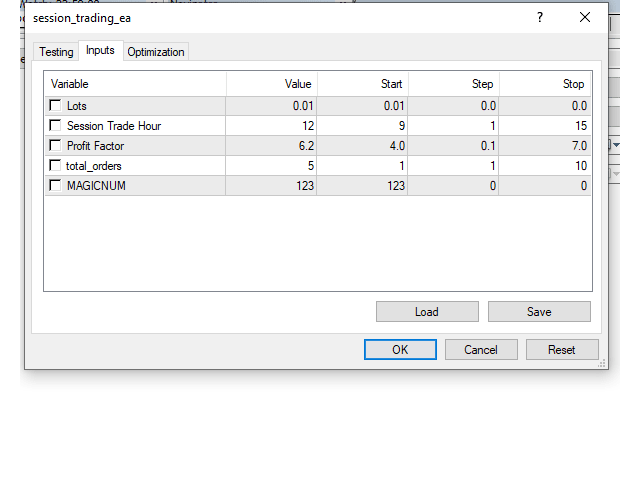Select MAGICNUM value 123
The width and height of the screenshot is (640, 480).
click(x=271, y=186)
